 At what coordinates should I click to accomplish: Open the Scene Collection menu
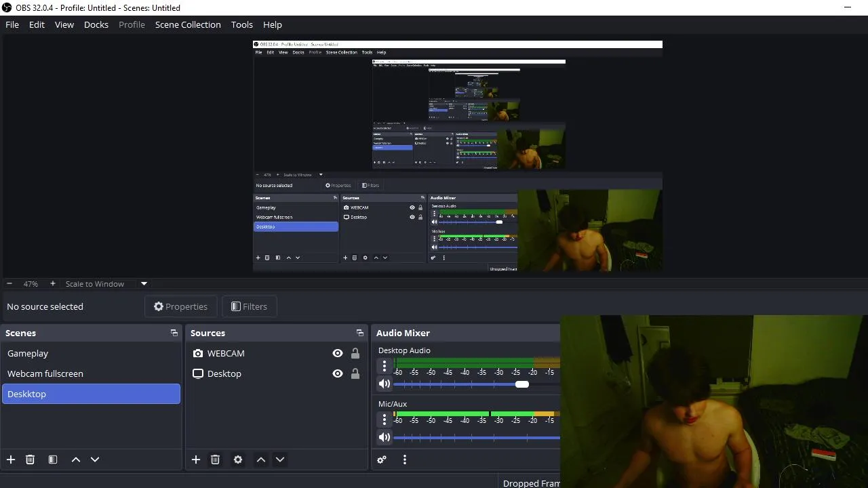pos(188,24)
